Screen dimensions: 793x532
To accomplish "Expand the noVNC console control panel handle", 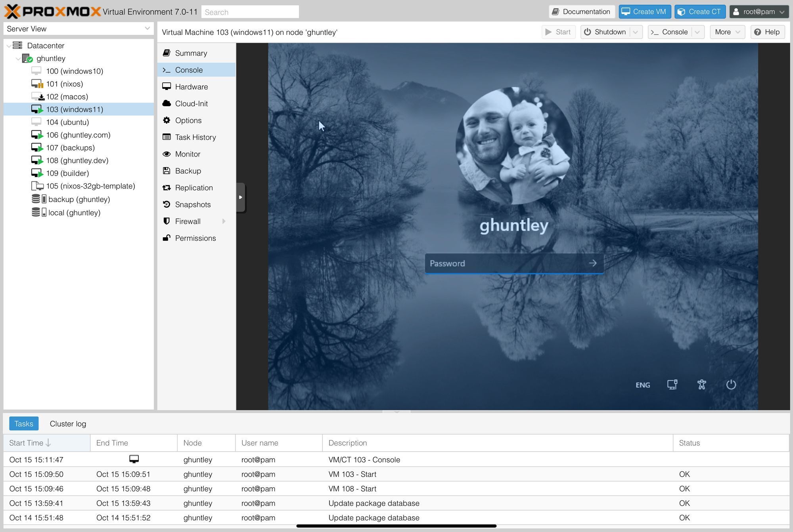I will click(240, 197).
